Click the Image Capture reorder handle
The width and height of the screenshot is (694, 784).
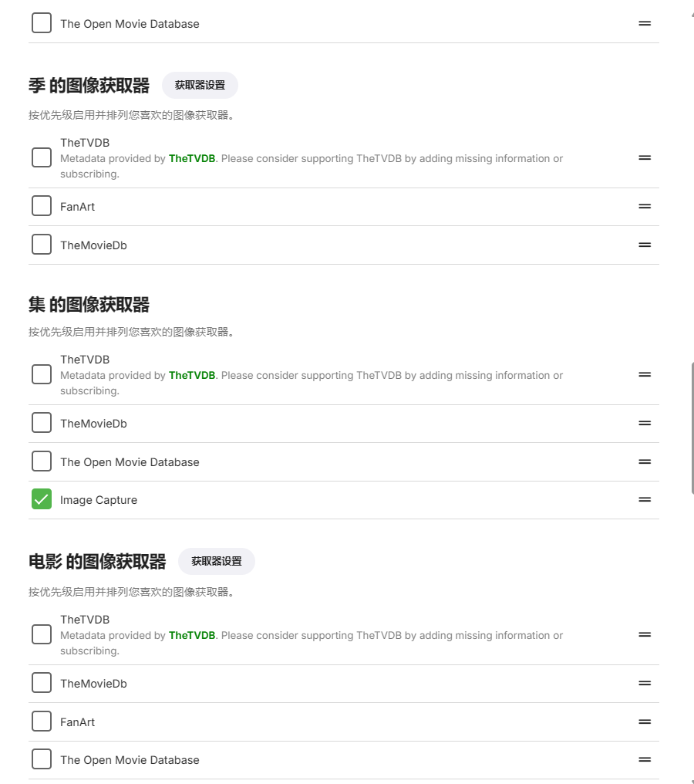click(645, 499)
